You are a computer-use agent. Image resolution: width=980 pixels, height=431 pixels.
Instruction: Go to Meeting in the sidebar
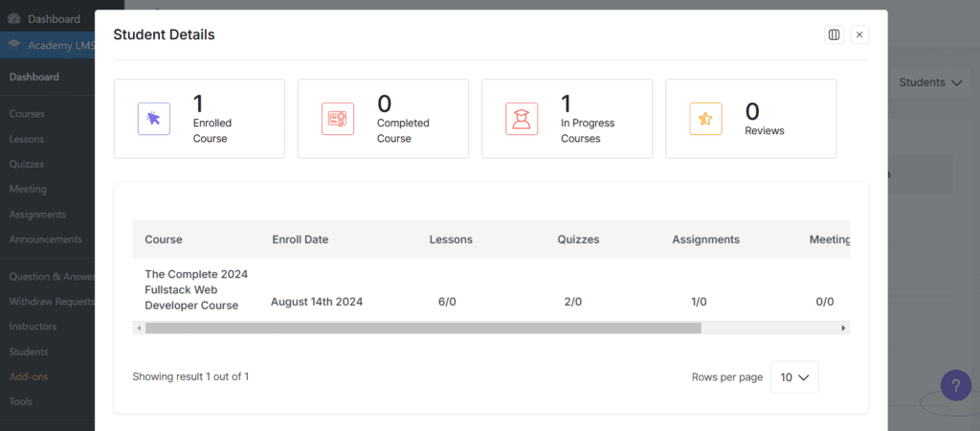(x=28, y=189)
